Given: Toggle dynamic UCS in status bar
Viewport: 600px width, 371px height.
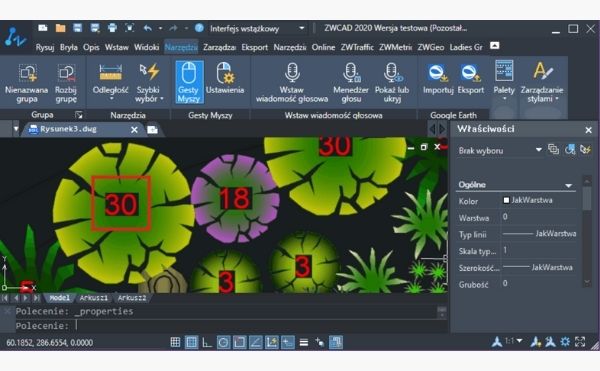Looking at the screenshot, I should (x=272, y=342).
